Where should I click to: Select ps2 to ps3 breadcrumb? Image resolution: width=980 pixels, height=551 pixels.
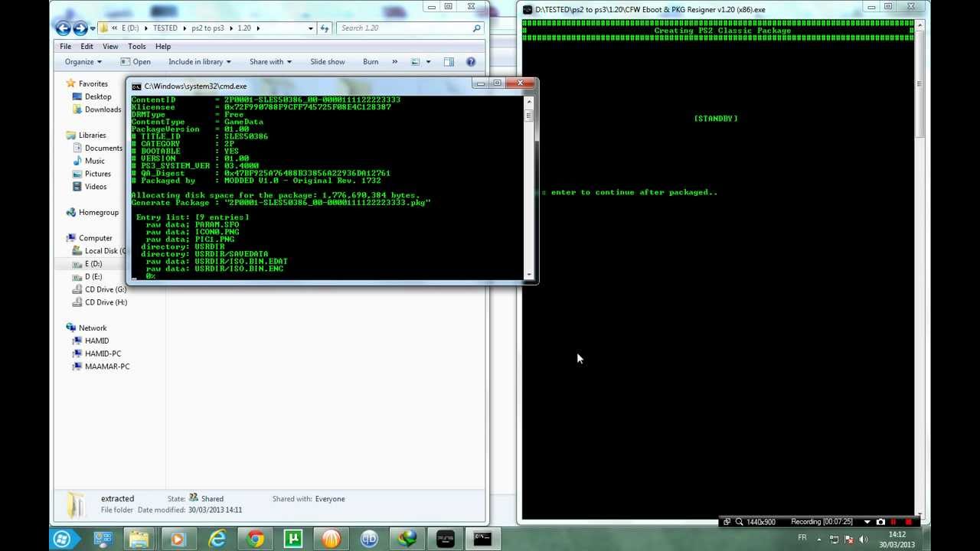tap(207, 28)
